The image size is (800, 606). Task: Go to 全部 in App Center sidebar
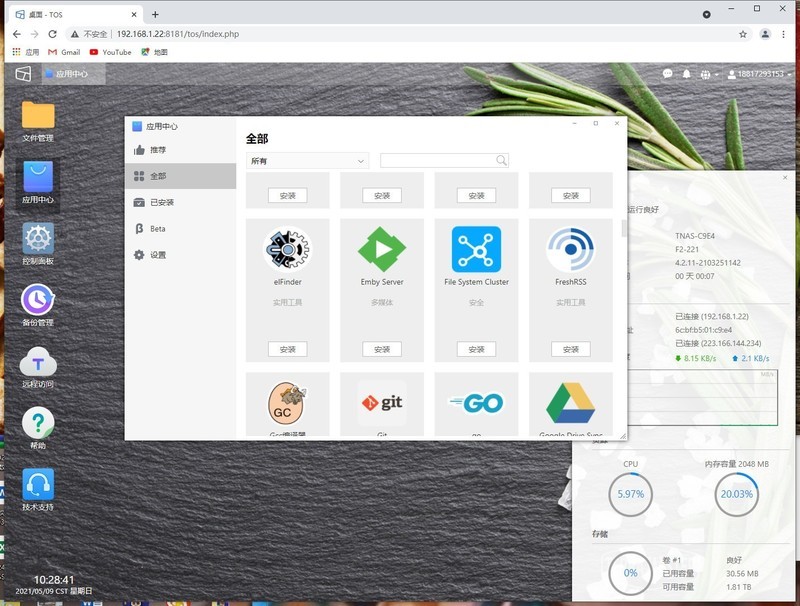181,176
